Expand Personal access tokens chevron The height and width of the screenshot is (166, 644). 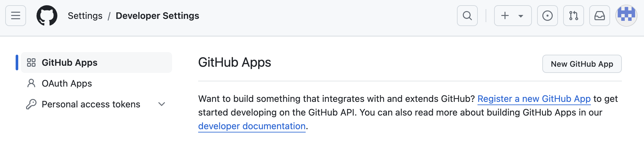(x=162, y=104)
